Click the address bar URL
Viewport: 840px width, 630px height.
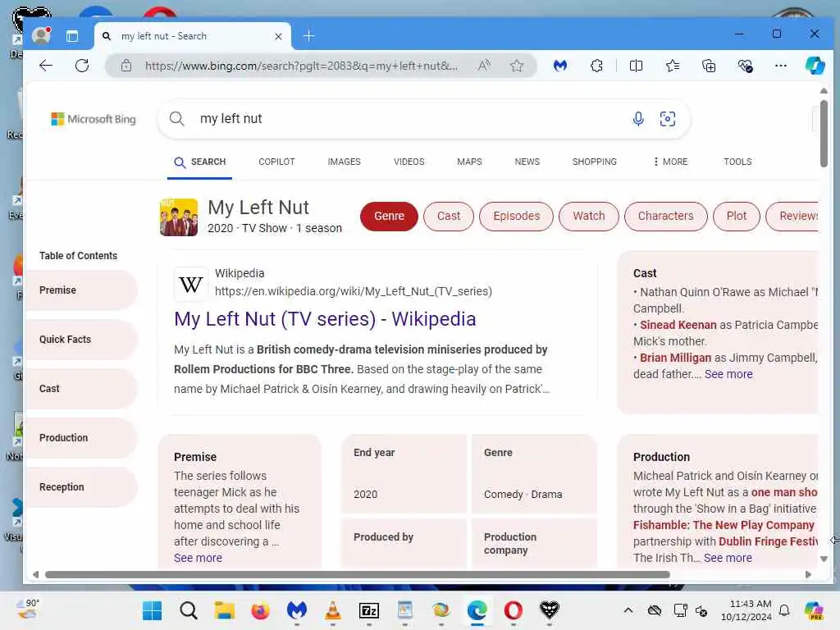coord(302,66)
